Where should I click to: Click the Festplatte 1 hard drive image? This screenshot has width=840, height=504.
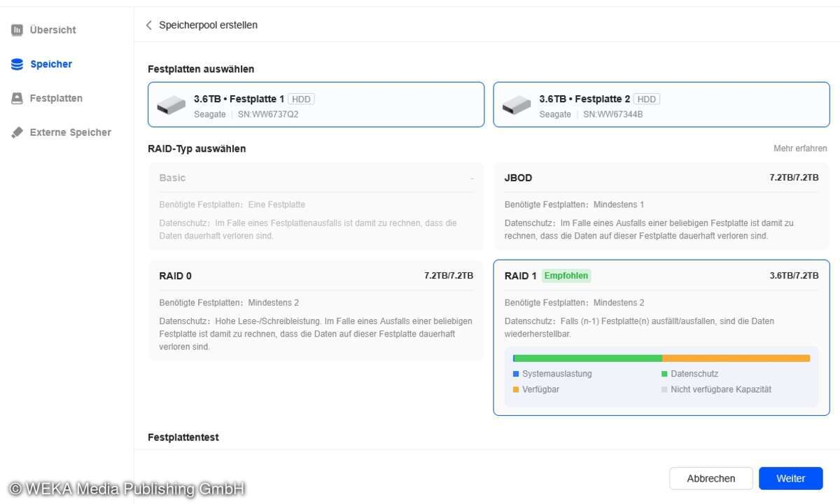(171, 105)
